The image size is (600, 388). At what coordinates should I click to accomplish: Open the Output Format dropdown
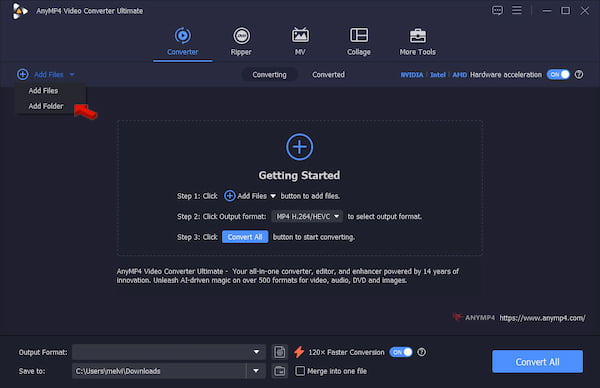[x=169, y=352]
